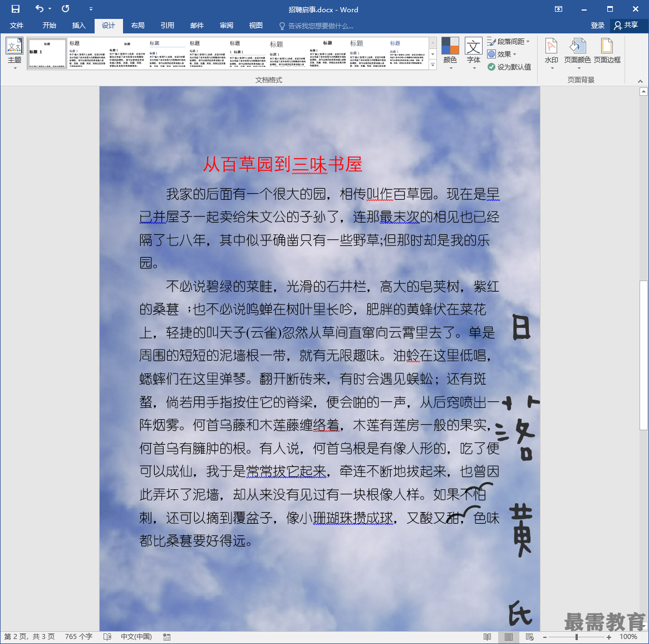Viewport: 649px width, 644px height.
Task: Open the 页面颜色 page color menu
Action: click(x=577, y=53)
